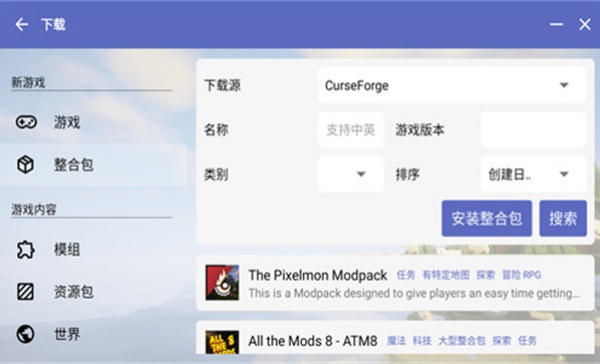Open the 游戏 section in sidebar

click(93, 122)
